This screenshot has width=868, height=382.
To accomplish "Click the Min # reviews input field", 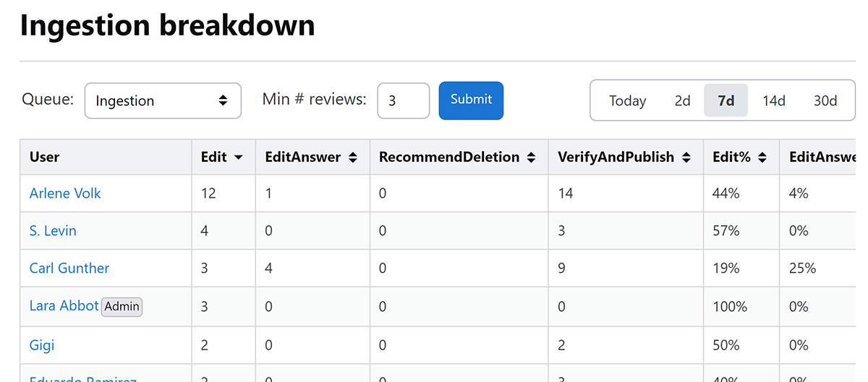I will click(403, 101).
